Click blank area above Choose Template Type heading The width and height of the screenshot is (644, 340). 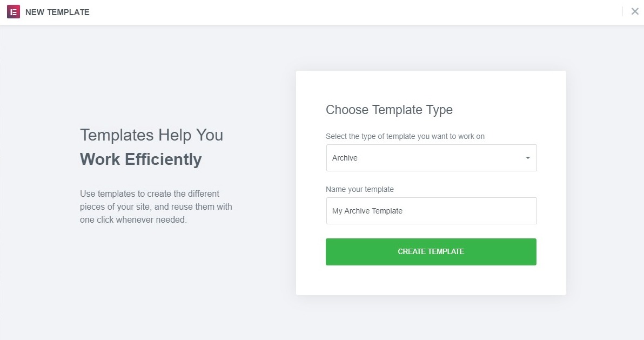click(431, 85)
